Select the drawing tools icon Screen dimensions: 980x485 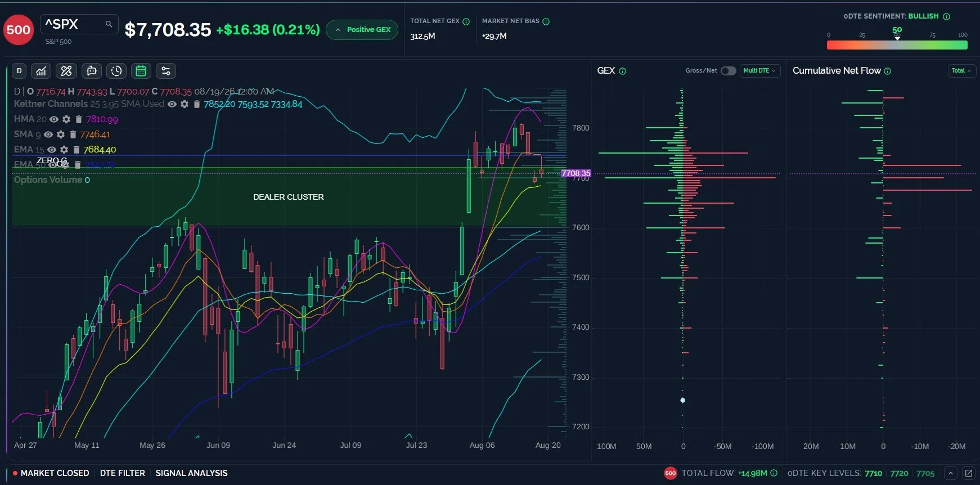pyautogui.click(x=66, y=71)
